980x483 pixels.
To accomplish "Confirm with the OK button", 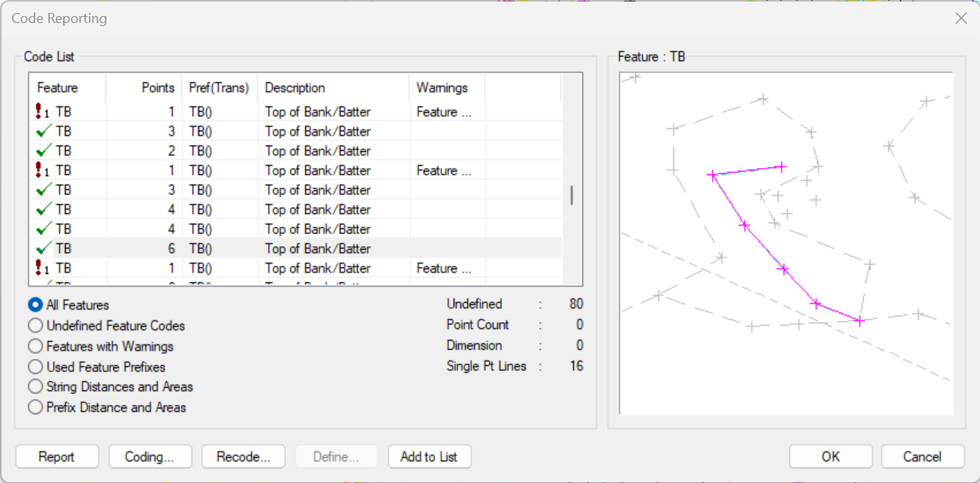I will 831,456.
